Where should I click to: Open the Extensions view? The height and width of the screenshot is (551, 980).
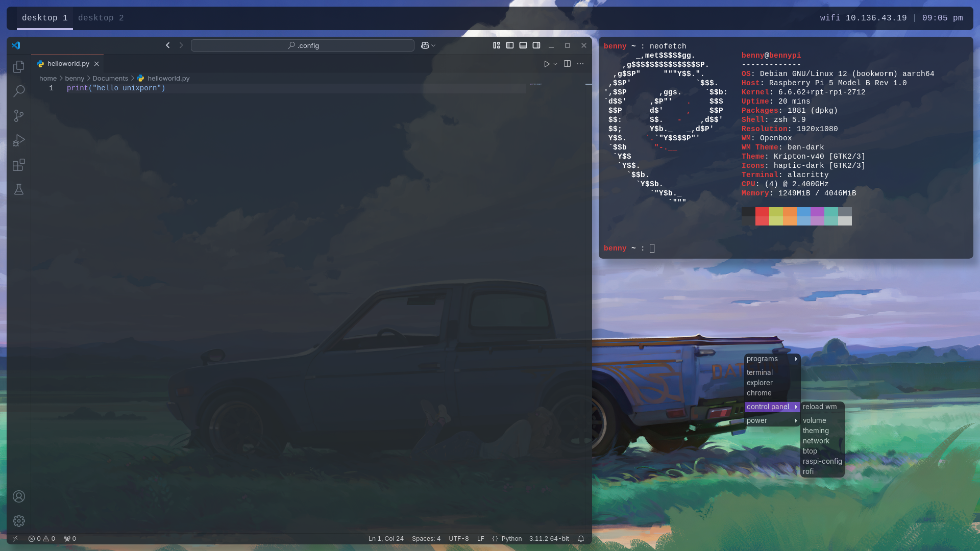[x=19, y=165]
